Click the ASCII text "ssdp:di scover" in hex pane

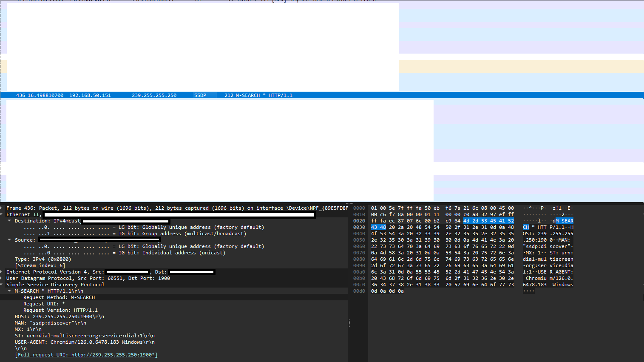click(548, 246)
